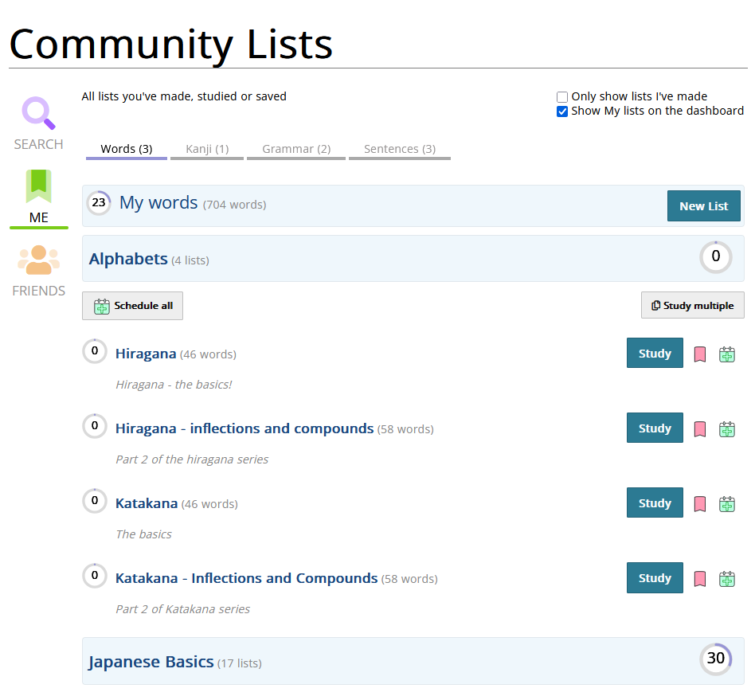Collapse the Alphabets list group header
The height and width of the screenshot is (700, 755).
[x=128, y=259]
